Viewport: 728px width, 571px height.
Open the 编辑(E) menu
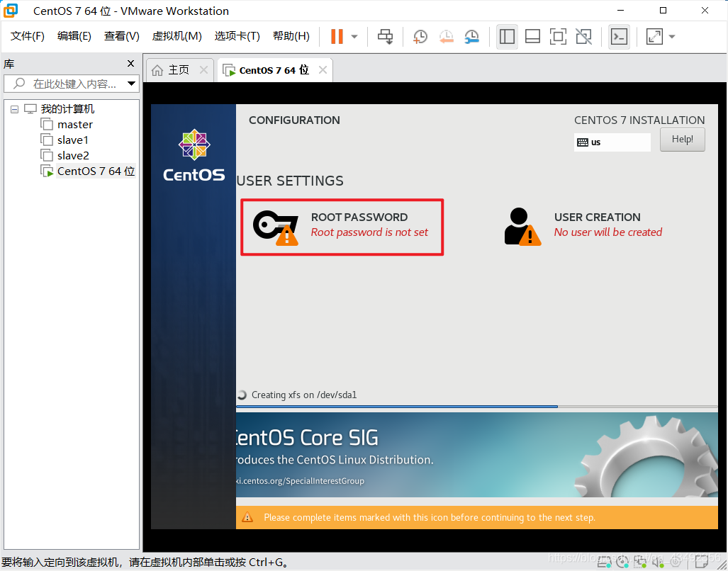tap(74, 36)
